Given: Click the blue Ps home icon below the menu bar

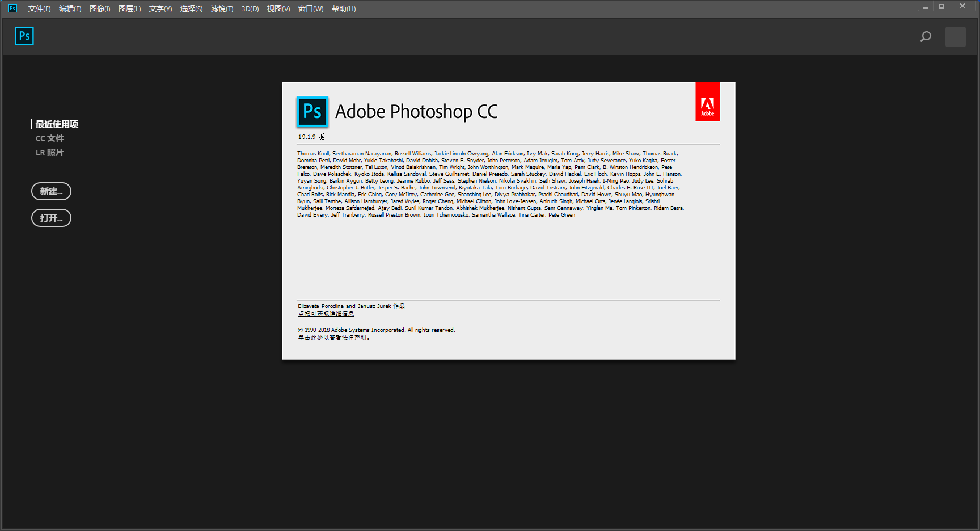Looking at the screenshot, I should pos(24,36).
